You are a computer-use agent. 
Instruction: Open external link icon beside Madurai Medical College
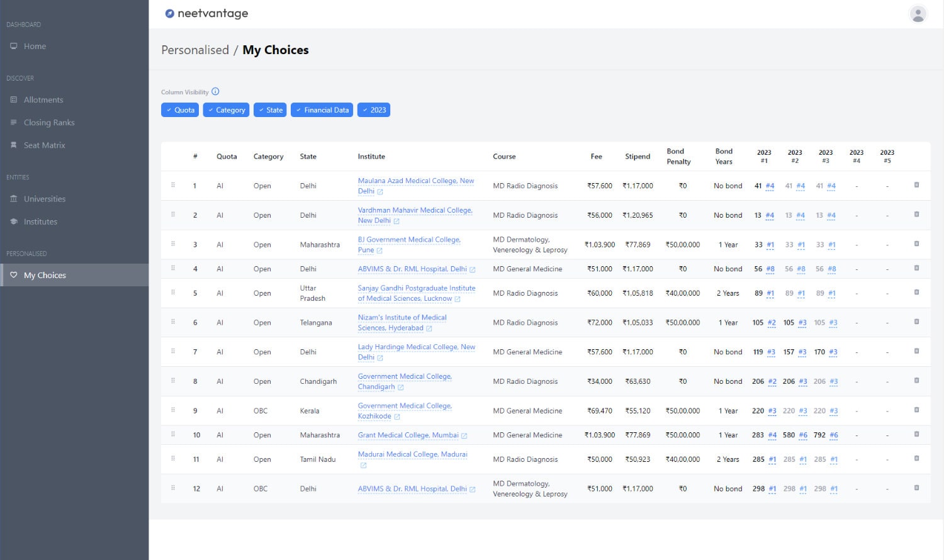[363, 466]
